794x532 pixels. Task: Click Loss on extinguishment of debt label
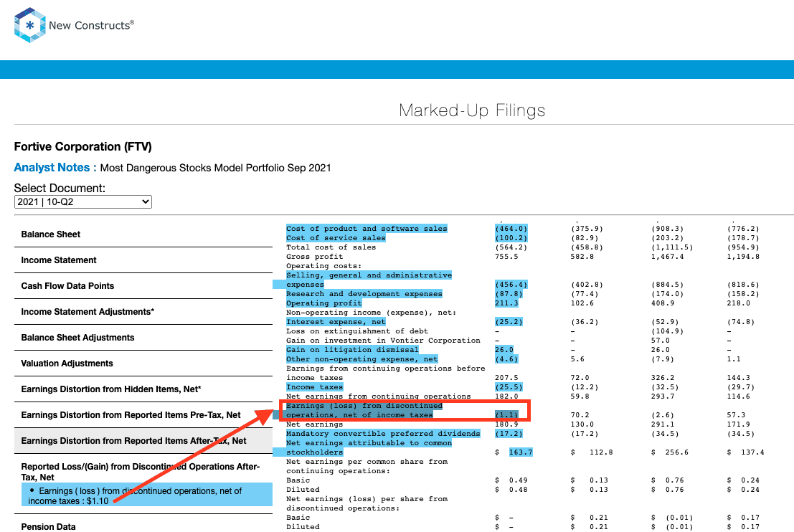[x=357, y=331]
